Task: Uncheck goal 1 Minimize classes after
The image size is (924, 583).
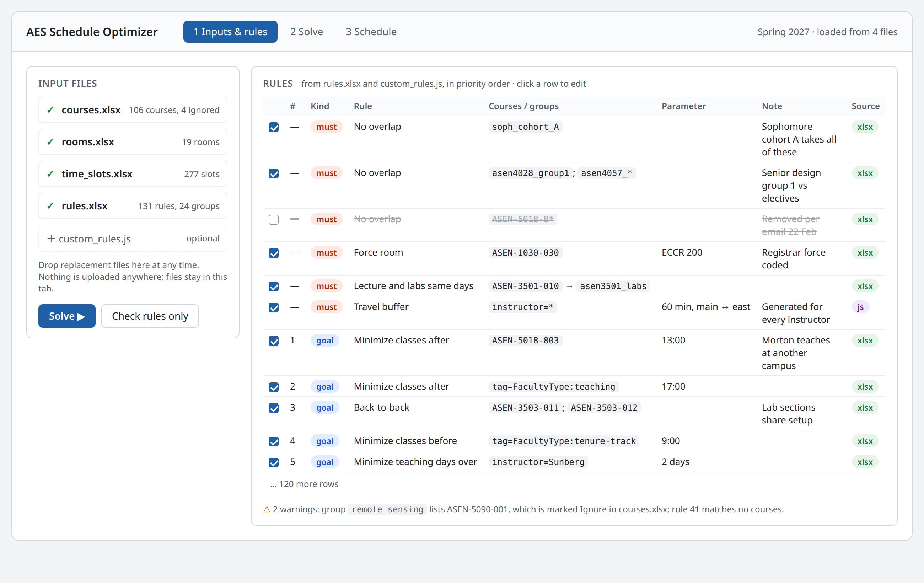Action: point(274,341)
